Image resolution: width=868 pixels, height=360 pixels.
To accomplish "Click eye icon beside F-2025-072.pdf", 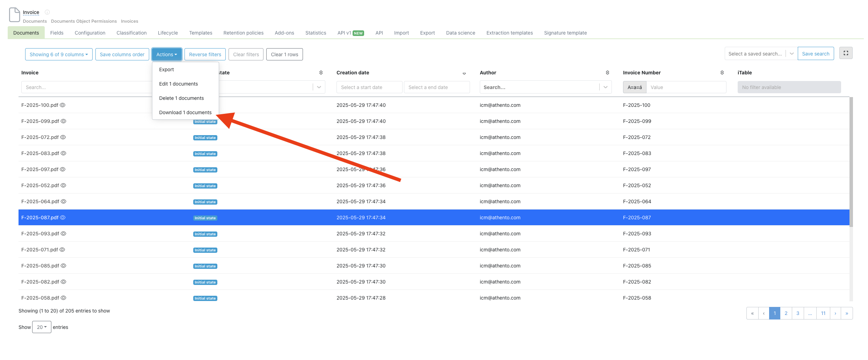I will 63,137.
